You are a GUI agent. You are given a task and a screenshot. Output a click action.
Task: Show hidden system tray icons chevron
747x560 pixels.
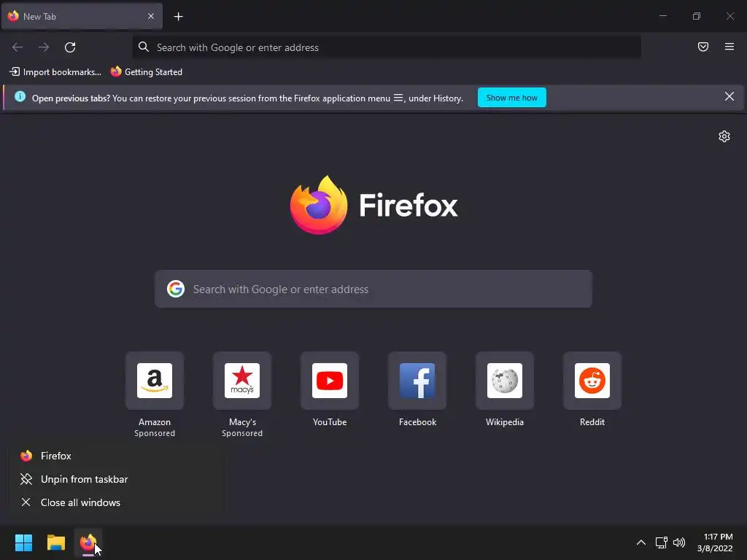[x=641, y=542]
